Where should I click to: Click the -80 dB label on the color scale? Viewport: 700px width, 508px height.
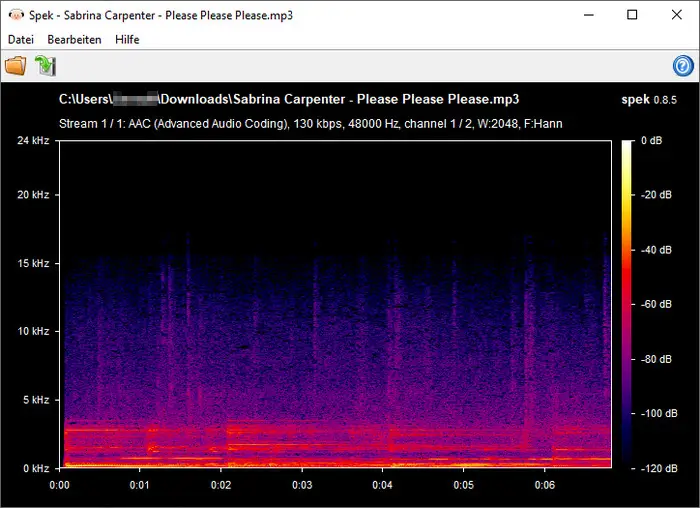[656, 359]
